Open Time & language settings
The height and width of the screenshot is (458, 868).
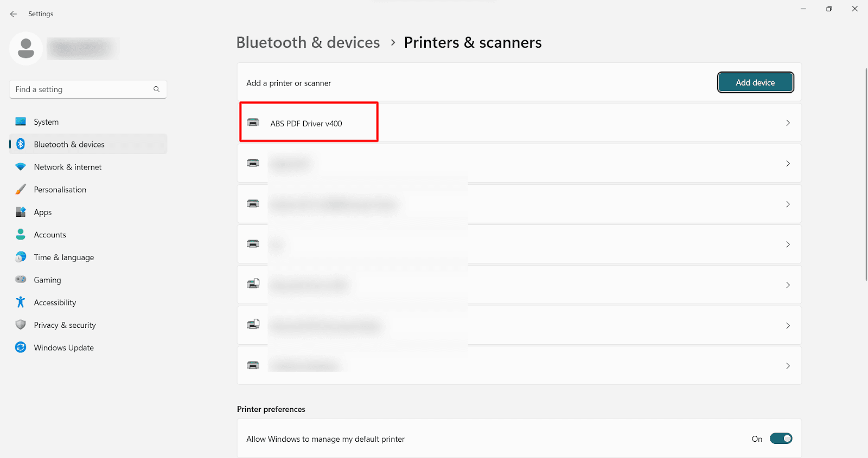pos(63,257)
